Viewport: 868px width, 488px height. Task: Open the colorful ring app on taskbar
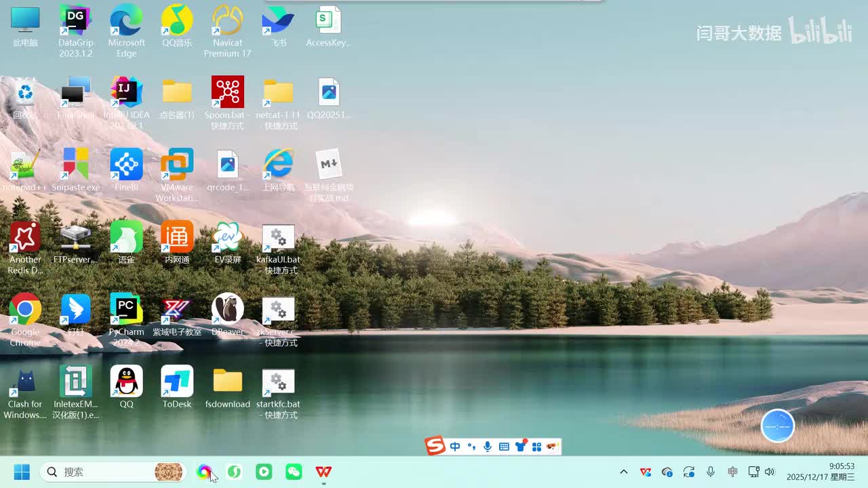point(204,472)
